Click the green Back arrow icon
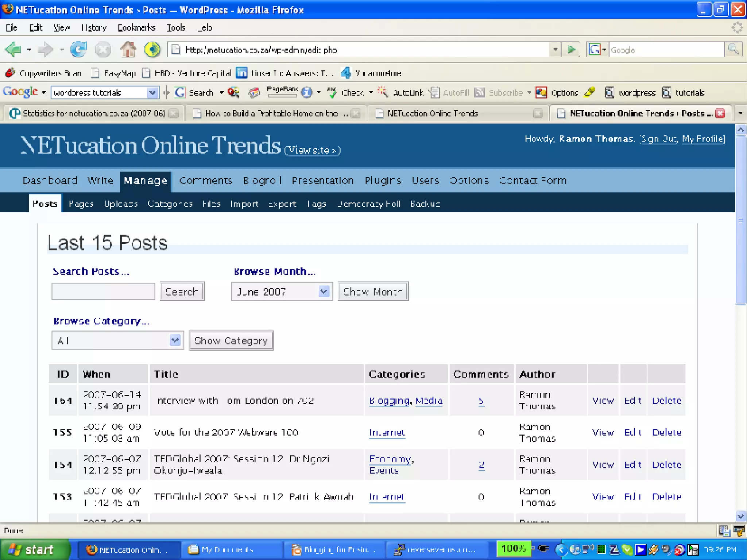The width and height of the screenshot is (747, 560). tap(13, 50)
